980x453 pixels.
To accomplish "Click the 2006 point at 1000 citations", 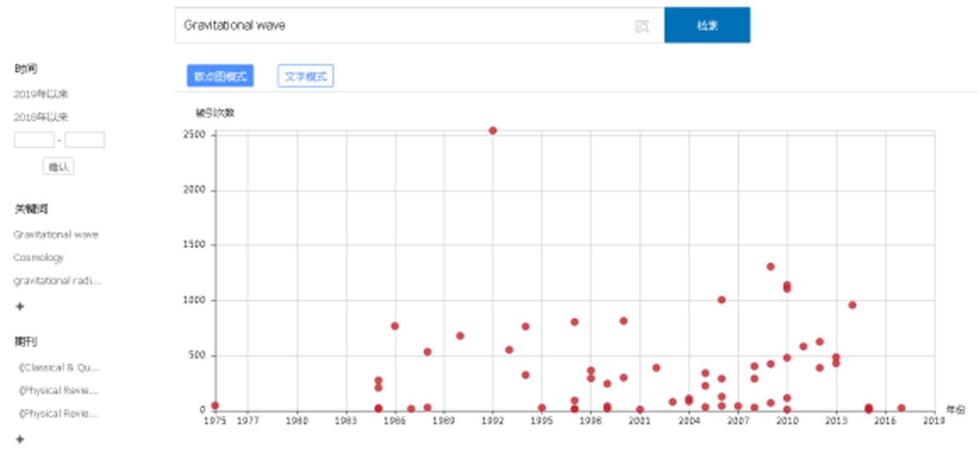I will 722,299.
